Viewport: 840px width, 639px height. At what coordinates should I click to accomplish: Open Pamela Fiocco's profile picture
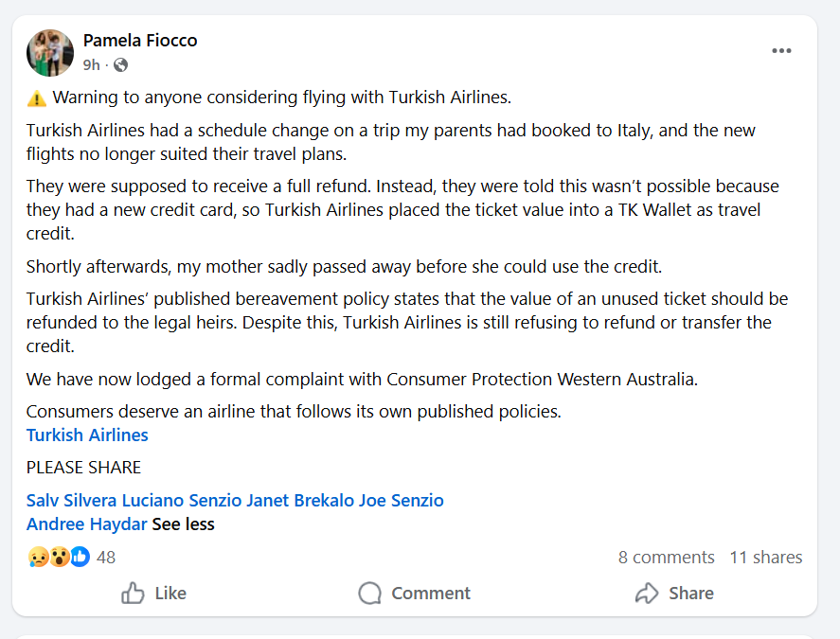coord(50,52)
